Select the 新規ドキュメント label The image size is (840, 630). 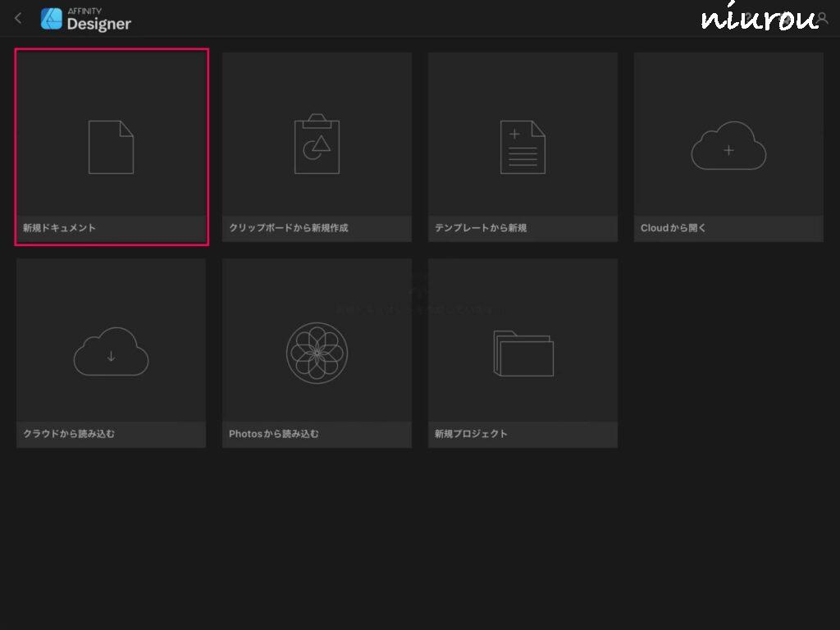(59, 228)
